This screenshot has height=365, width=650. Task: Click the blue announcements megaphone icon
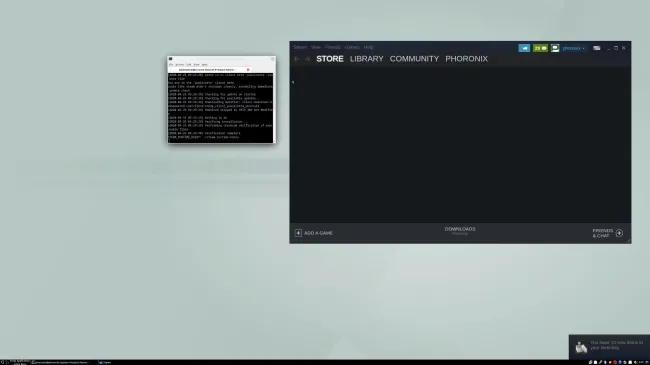point(524,48)
